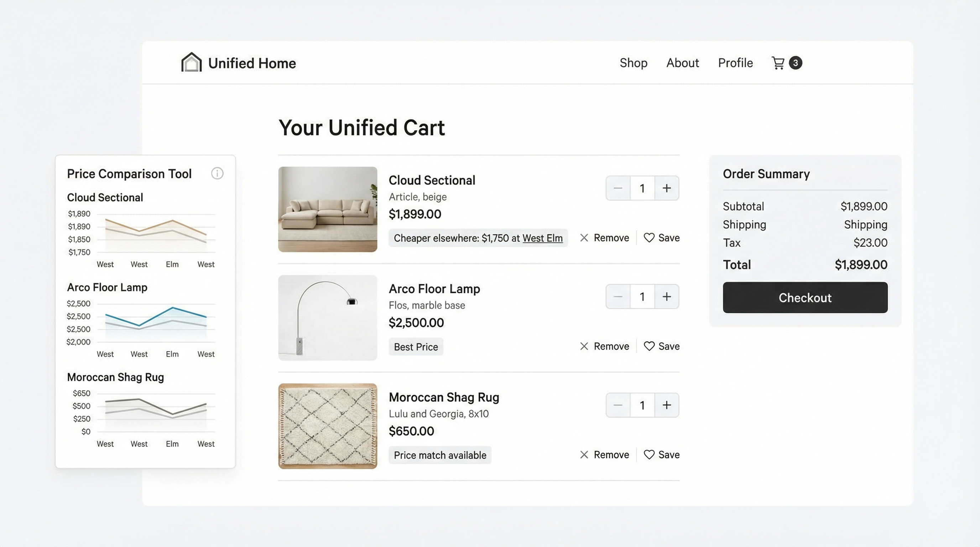Click the Price match available badge
The image size is (980, 547).
pos(440,455)
